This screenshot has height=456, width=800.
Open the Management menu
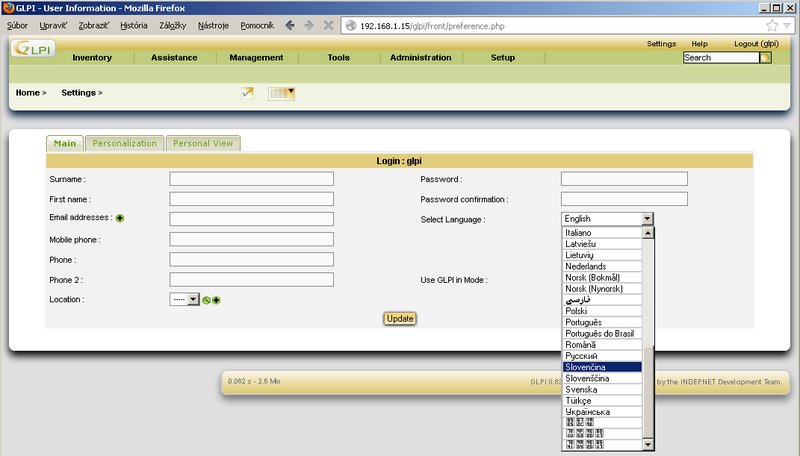(x=256, y=58)
